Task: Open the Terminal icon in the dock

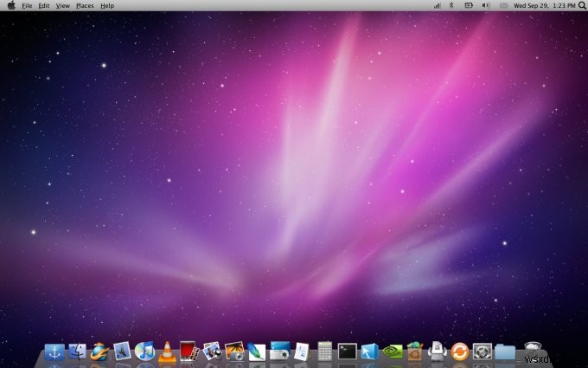Action: click(347, 352)
